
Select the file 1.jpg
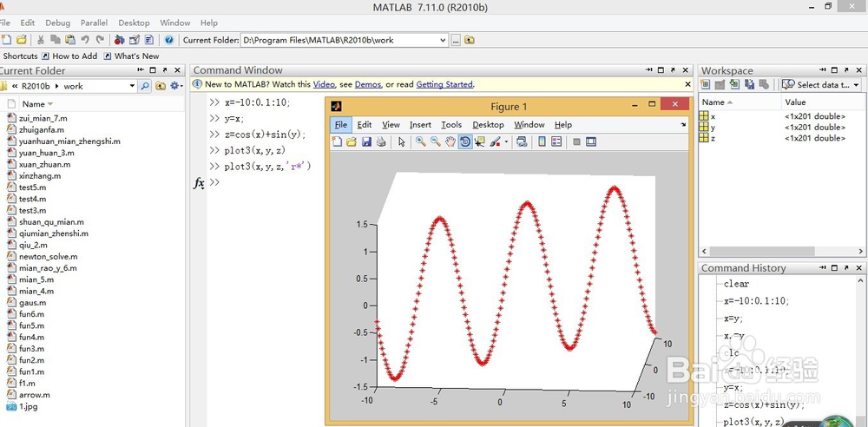(x=29, y=406)
